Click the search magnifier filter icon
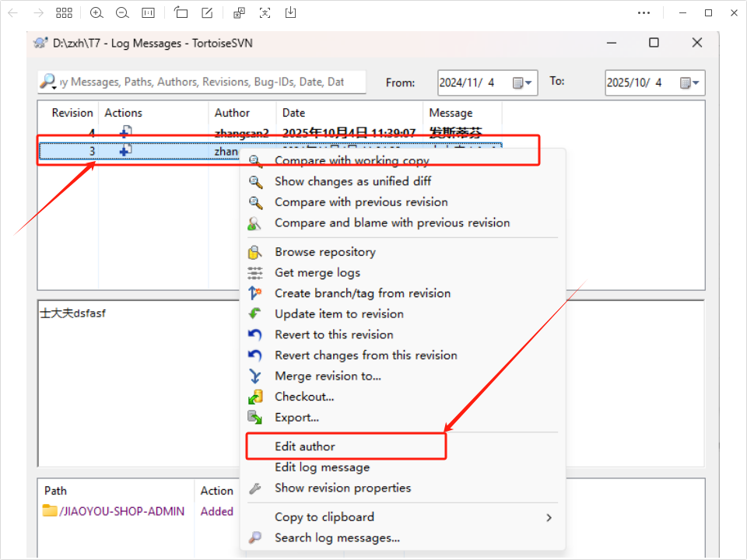Image resolution: width=747 pixels, height=560 pixels. tap(47, 82)
